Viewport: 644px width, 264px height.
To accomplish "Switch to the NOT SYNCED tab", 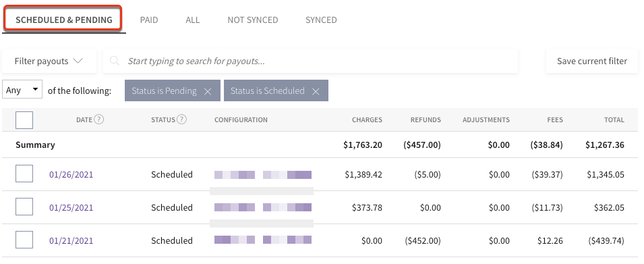I will pos(253,20).
